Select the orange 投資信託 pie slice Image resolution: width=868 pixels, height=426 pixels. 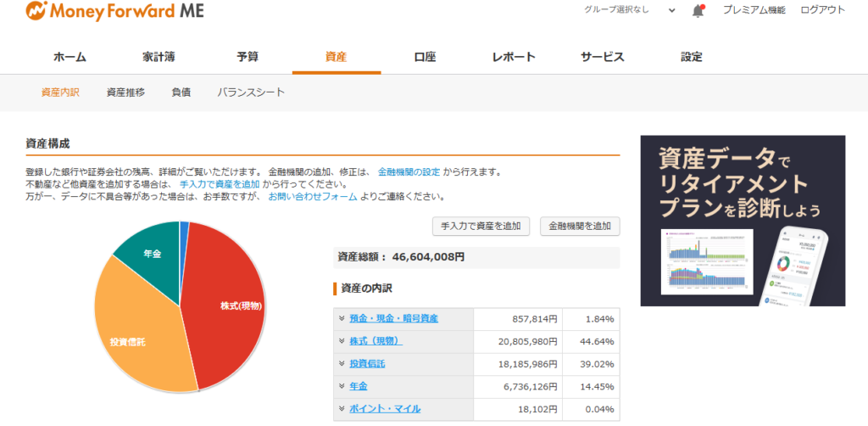click(x=136, y=339)
